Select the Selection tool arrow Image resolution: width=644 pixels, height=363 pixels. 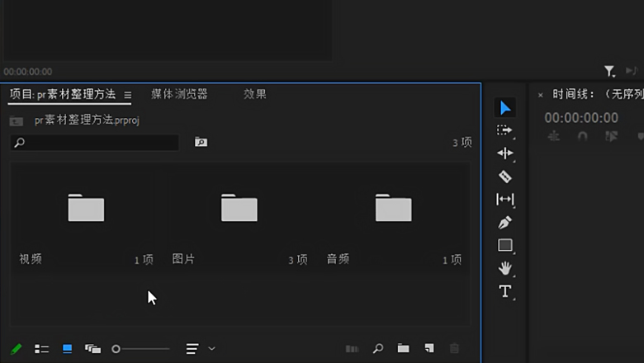pyautogui.click(x=505, y=108)
